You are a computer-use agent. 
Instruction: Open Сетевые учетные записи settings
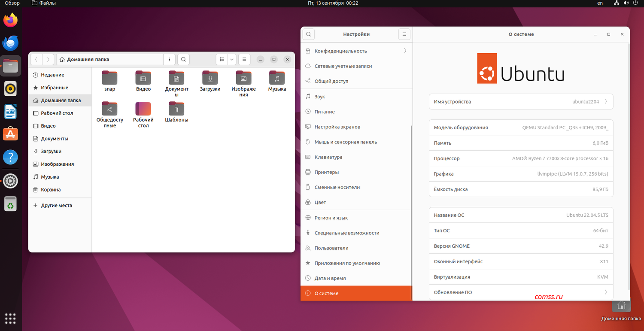pyautogui.click(x=356, y=66)
